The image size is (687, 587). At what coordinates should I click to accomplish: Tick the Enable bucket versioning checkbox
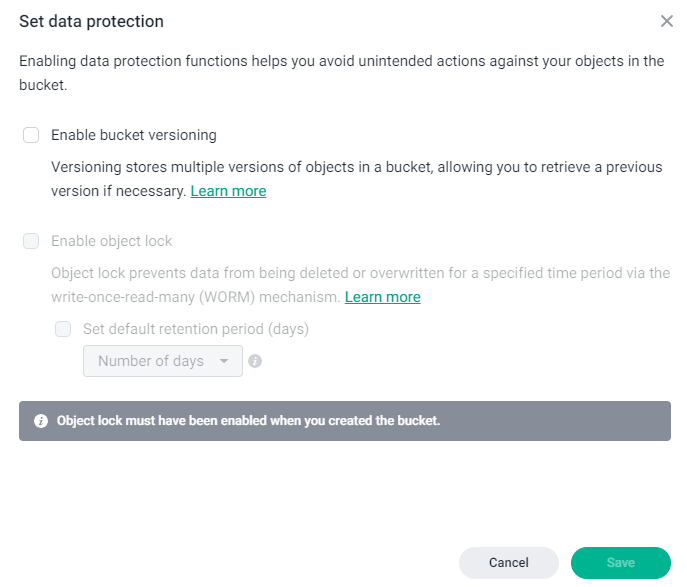point(31,135)
